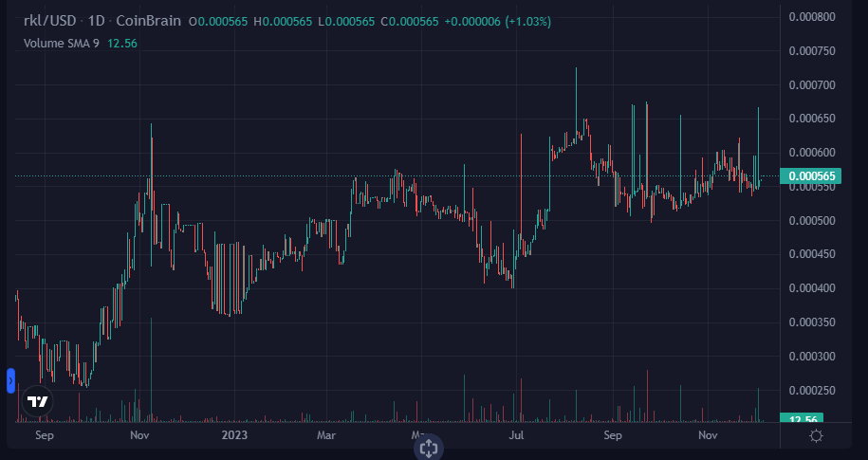This screenshot has height=460, width=868.
Task: Click the 0.000250 price axis label
Action: pyautogui.click(x=811, y=390)
